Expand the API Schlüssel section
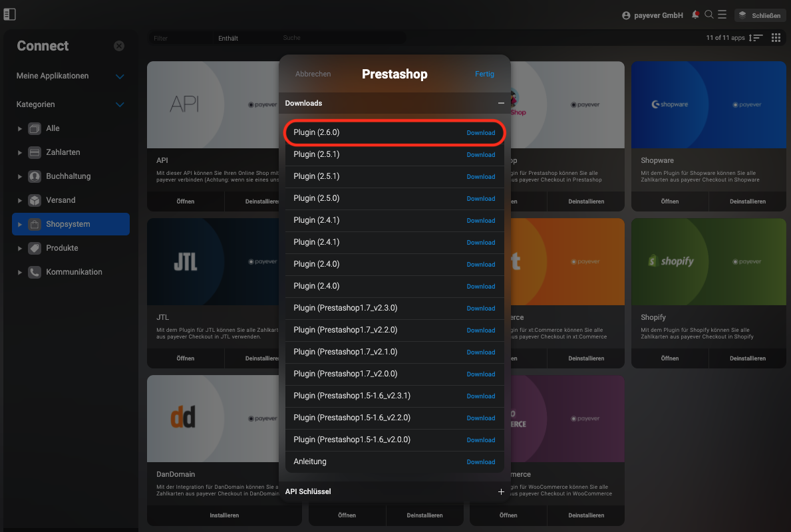 [x=501, y=491]
